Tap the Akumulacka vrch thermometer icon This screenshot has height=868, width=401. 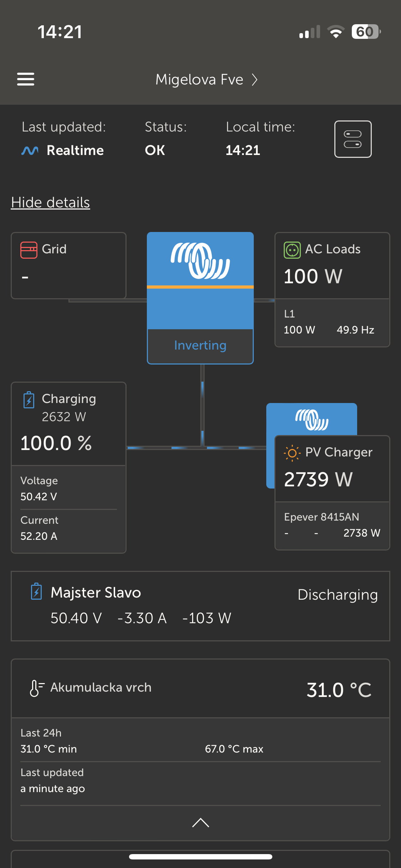pyautogui.click(x=36, y=688)
